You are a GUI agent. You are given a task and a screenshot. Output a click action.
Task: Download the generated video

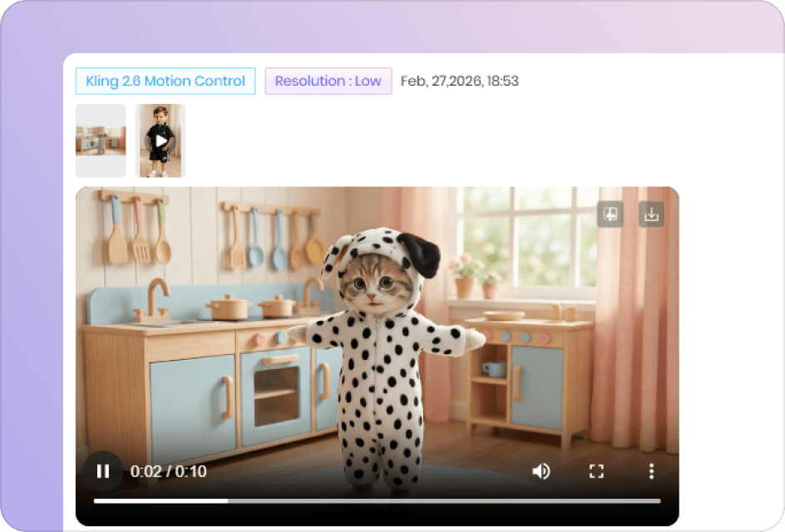tap(651, 214)
